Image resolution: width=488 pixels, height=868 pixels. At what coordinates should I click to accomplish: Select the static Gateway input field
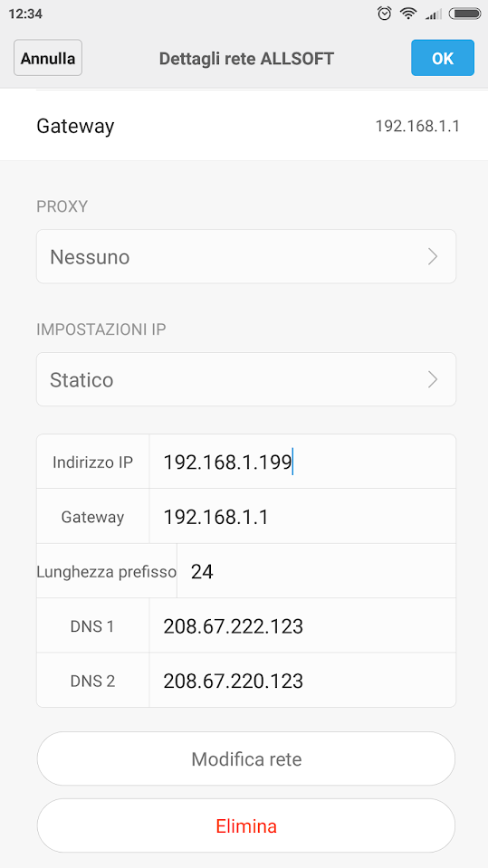pos(302,517)
